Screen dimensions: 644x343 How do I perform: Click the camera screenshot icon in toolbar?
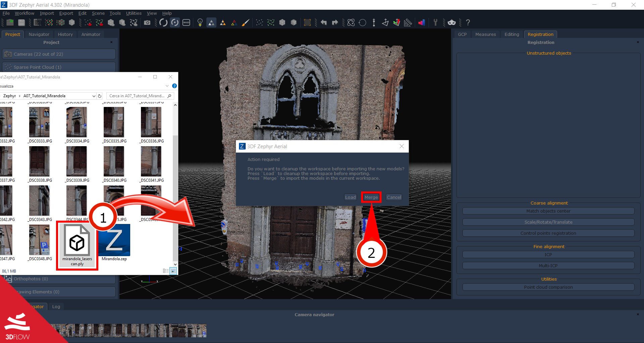(x=147, y=22)
